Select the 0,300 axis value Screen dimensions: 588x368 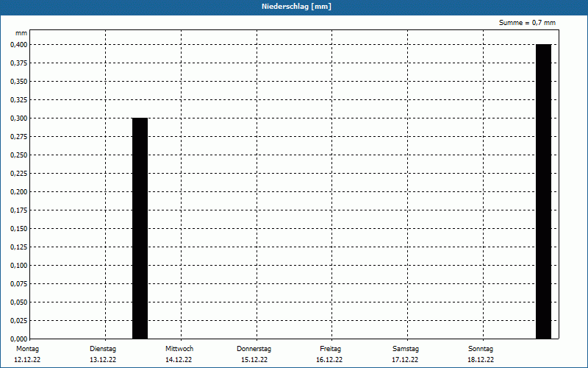[19, 118]
